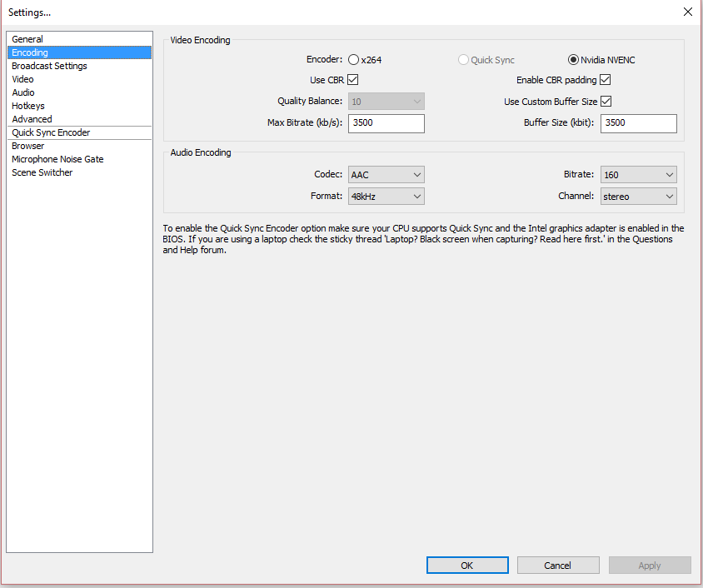Image resolution: width=703 pixels, height=588 pixels.
Task: Open the Quality Balance dropdown
Action: click(x=386, y=102)
